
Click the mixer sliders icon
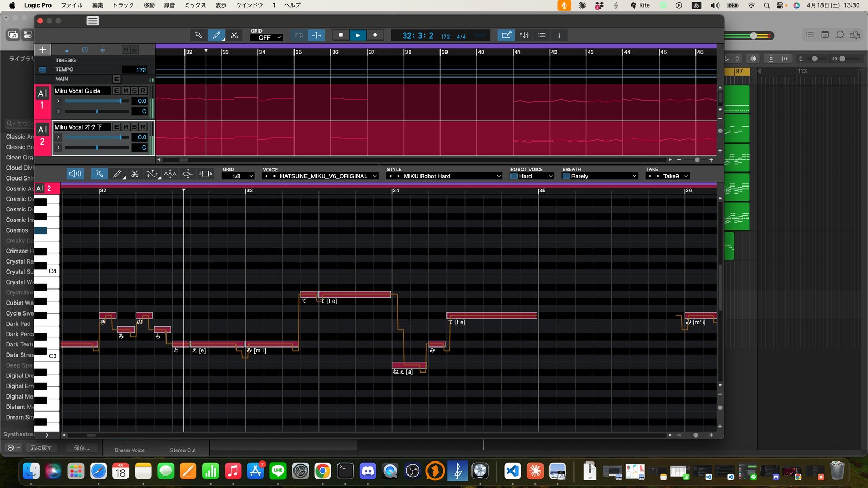tap(524, 35)
